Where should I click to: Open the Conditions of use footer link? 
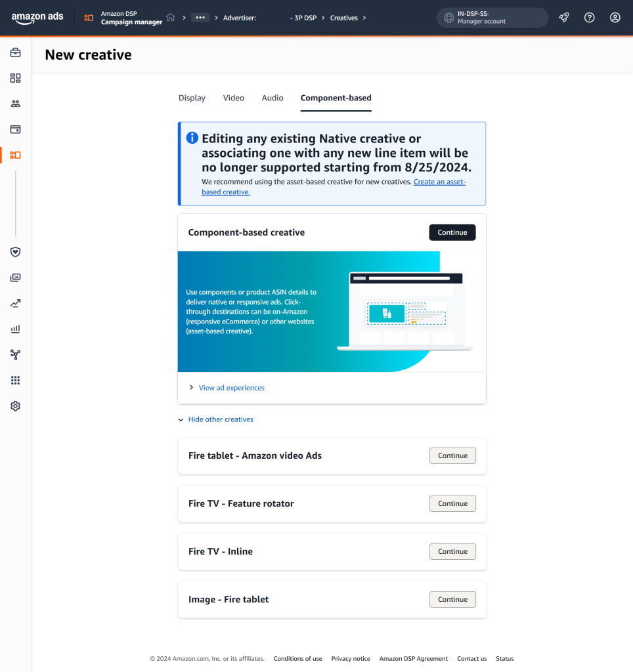pyautogui.click(x=297, y=659)
